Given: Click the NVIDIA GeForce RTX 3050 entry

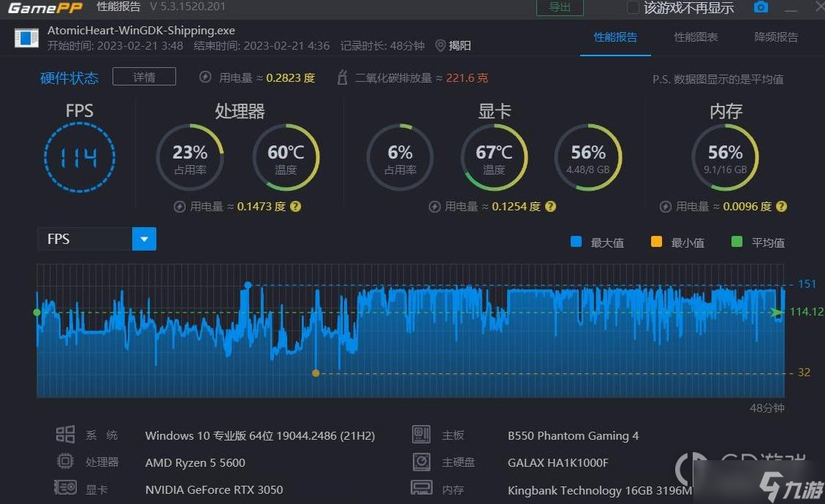Looking at the screenshot, I should pyautogui.click(x=214, y=489).
